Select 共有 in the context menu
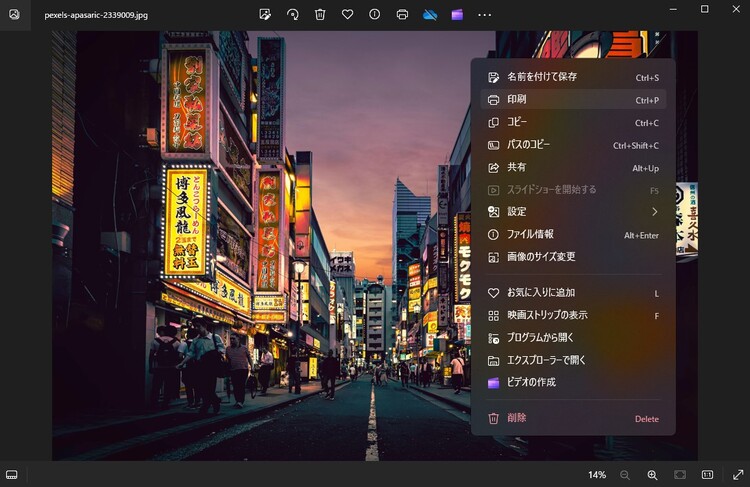 [573, 167]
